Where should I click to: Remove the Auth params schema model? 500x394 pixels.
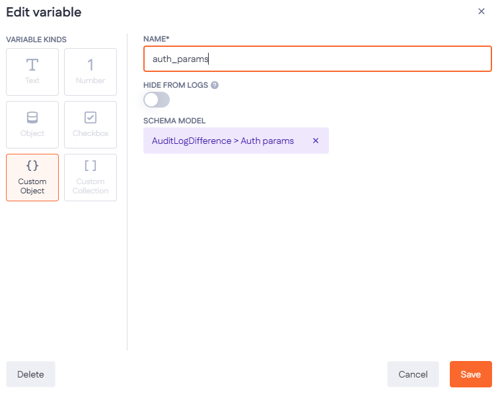point(315,141)
